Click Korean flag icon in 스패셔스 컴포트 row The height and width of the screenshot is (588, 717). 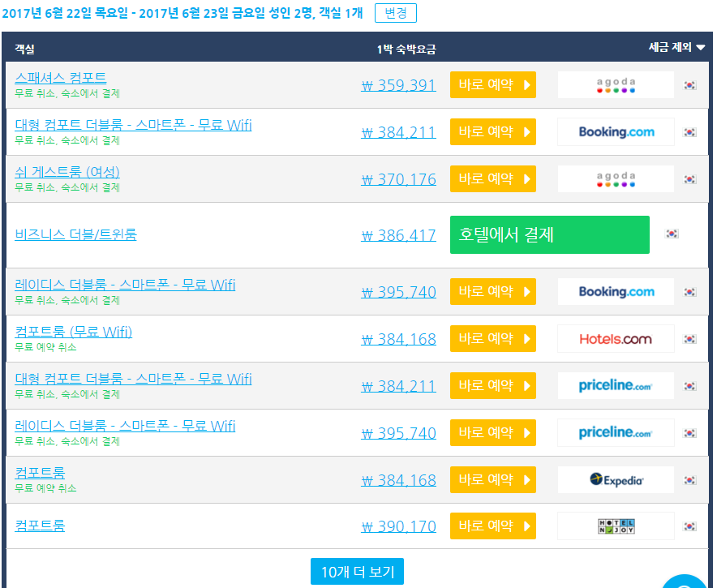[689, 85]
